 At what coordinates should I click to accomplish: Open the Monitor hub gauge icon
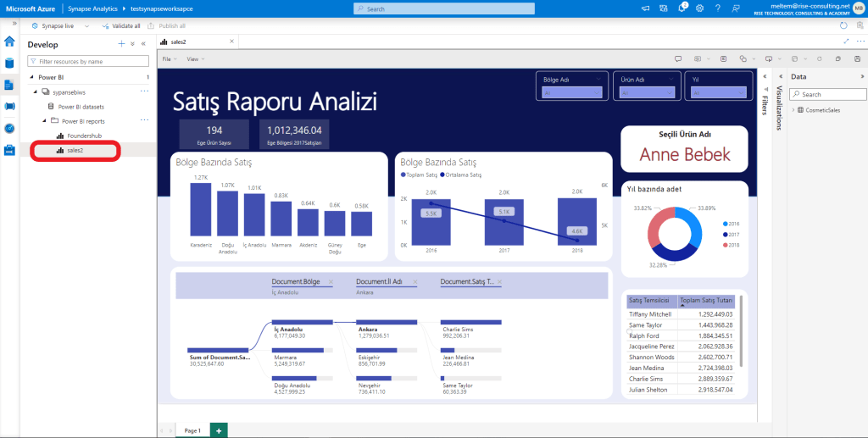tap(9, 129)
